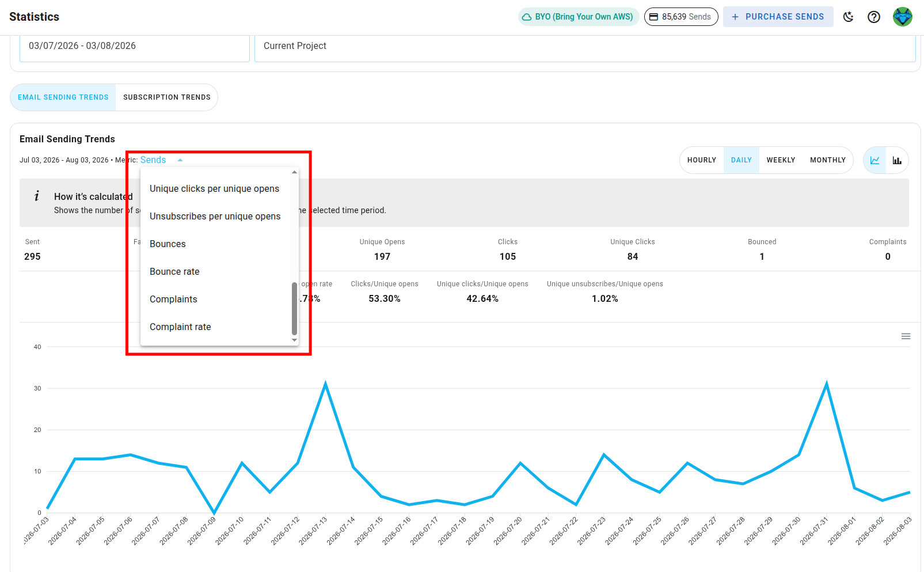The width and height of the screenshot is (924, 572).
Task: Collapse the Sends metric dropdown
Action: (x=162, y=160)
